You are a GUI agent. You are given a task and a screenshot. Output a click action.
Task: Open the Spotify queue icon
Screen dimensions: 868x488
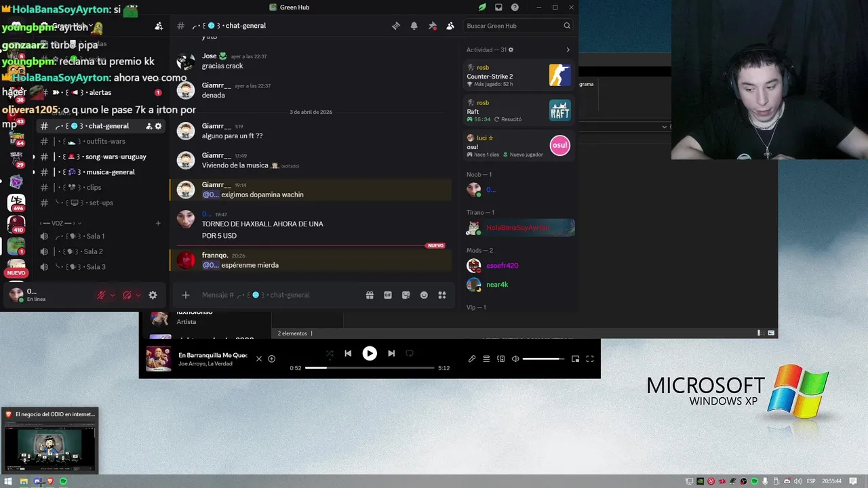(486, 359)
